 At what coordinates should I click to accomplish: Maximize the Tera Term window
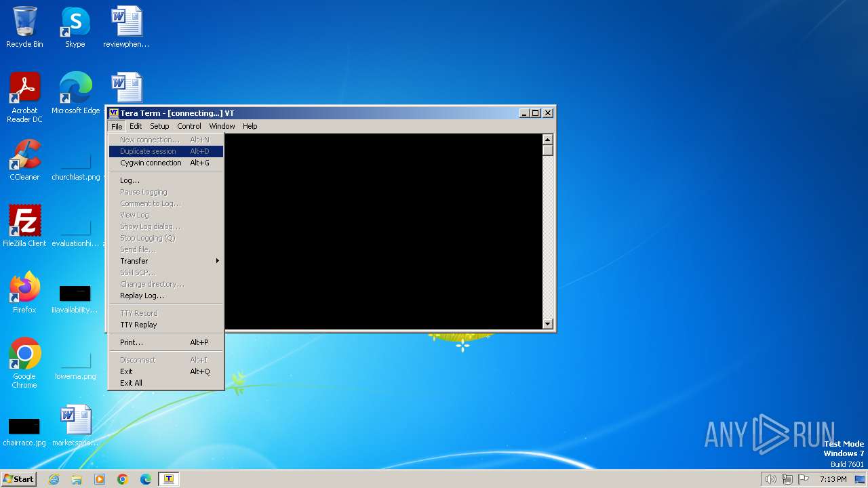(x=536, y=113)
